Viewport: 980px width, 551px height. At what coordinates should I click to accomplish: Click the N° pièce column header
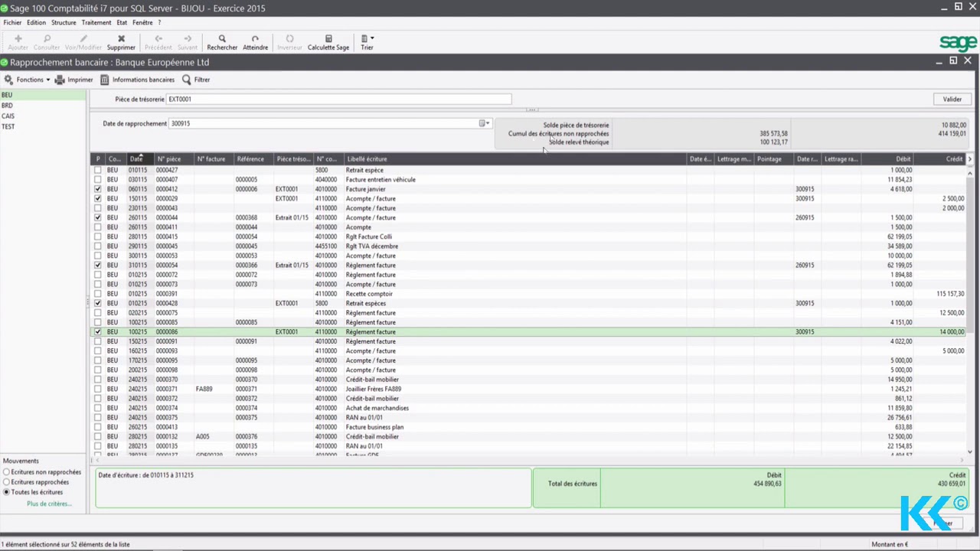tap(174, 159)
